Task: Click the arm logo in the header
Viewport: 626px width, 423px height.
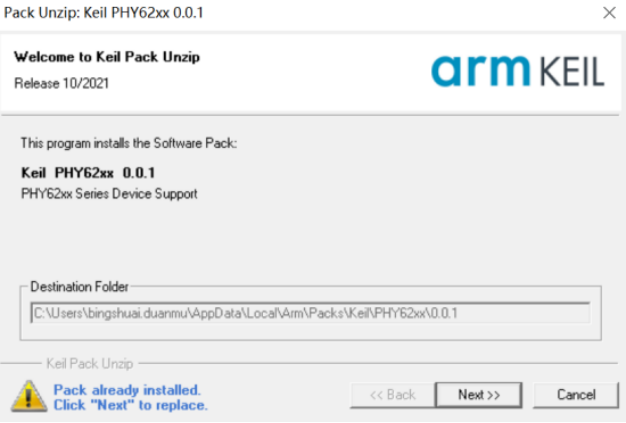Action: (x=480, y=71)
